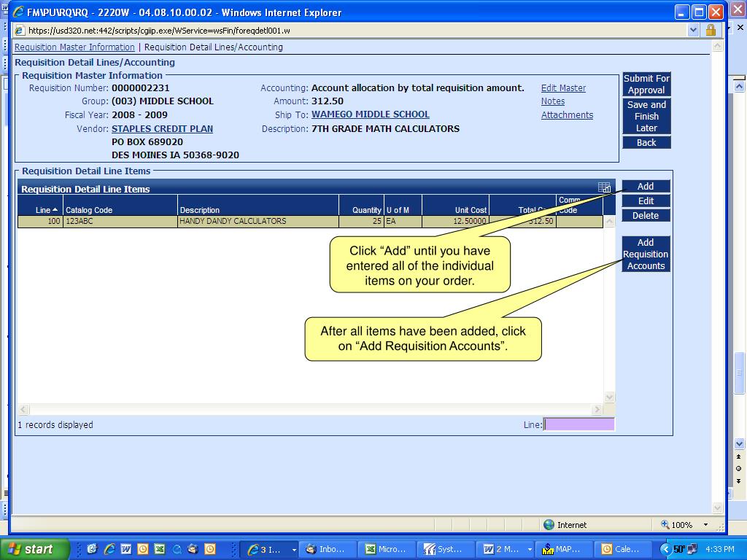Open the Requisition Master Information link

pyautogui.click(x=74, y=47)
